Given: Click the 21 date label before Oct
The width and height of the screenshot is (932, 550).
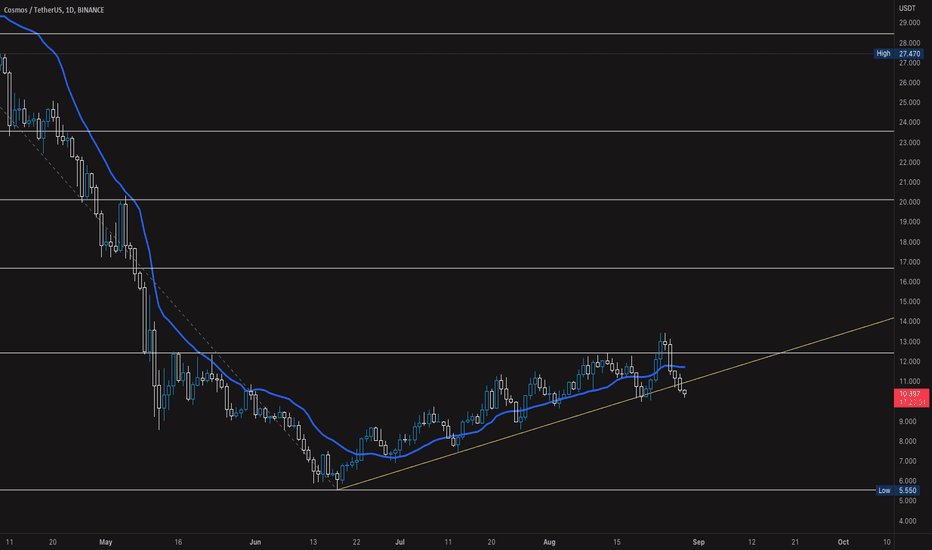Looking at the screenshot, I should [795, 542].
